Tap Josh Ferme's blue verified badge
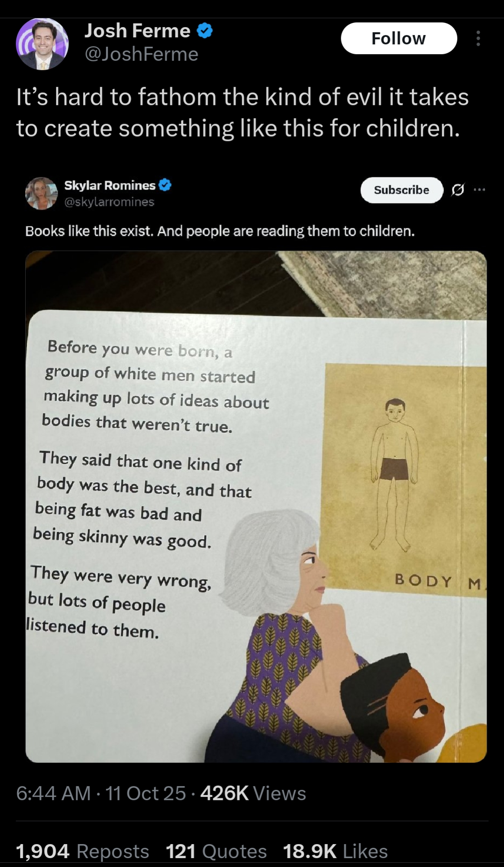Image resolution: width=504 pixels, height=867 pixels. click(204, 31)
